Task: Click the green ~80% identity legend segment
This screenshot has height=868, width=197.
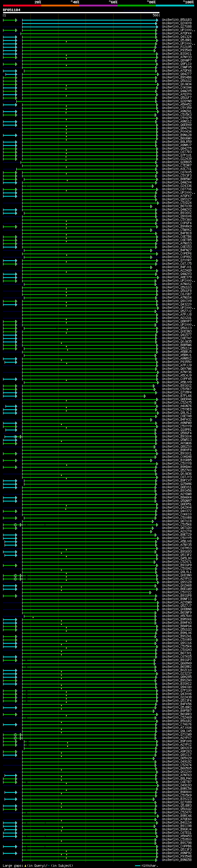Action: click(137, 6)
